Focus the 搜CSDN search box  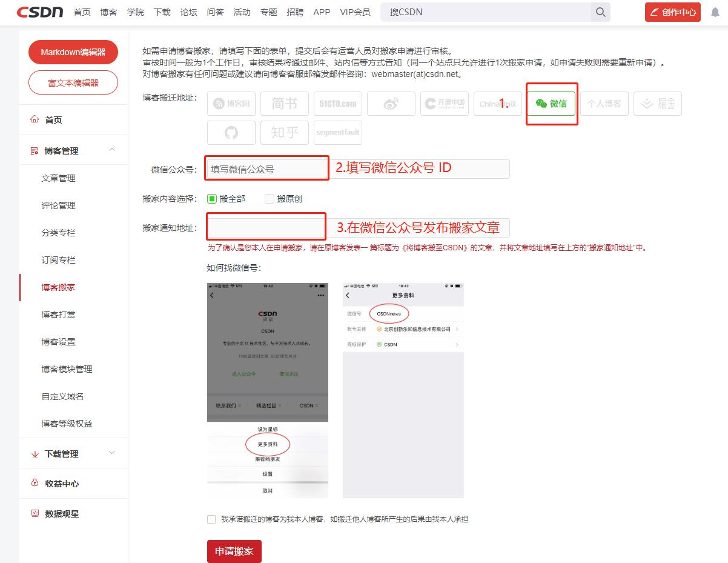(486, 12)
